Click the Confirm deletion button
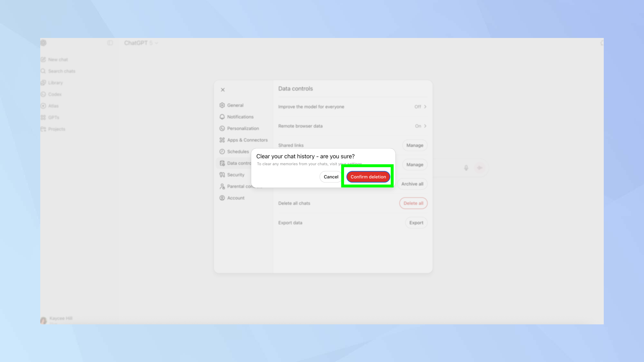This screenshot has height=362, width=644. tap(368, 177)
